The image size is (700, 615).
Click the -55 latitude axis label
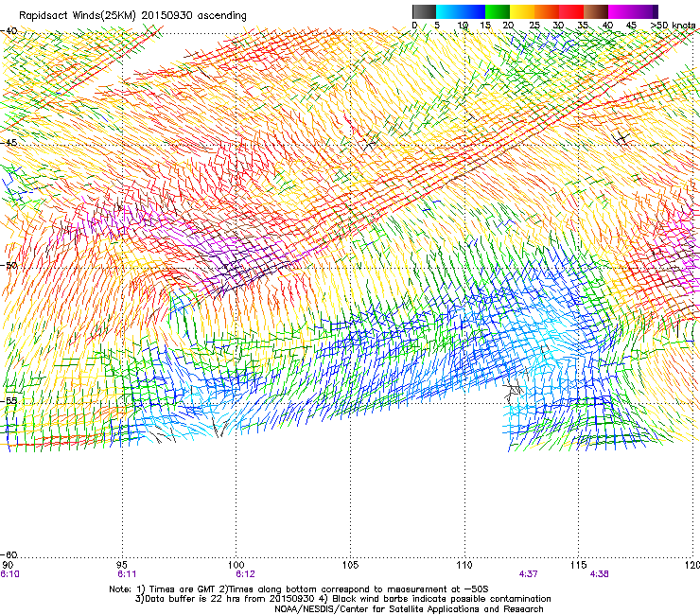(x=9, y=400)
